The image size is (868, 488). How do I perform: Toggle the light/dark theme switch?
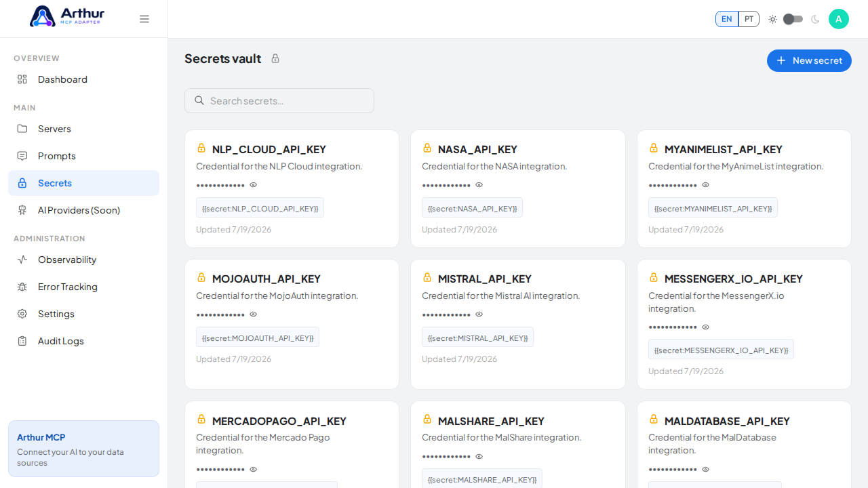point(793,19)
